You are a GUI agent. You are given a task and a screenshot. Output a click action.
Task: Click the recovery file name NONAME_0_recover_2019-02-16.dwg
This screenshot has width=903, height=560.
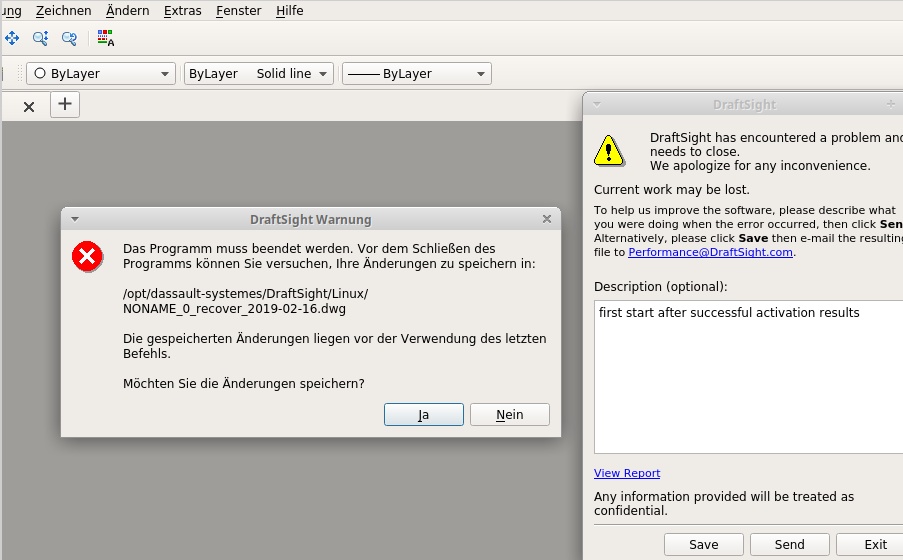tap(234, 309)
